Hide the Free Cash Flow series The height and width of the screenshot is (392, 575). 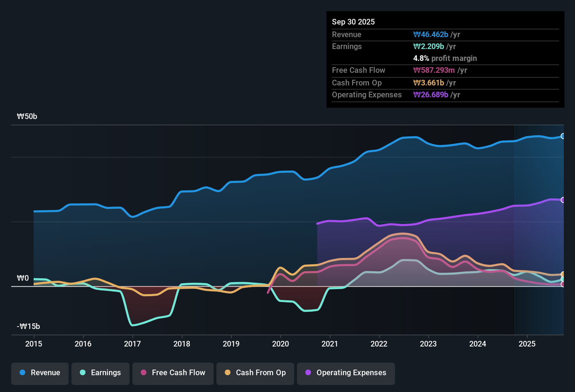[173, 373]
